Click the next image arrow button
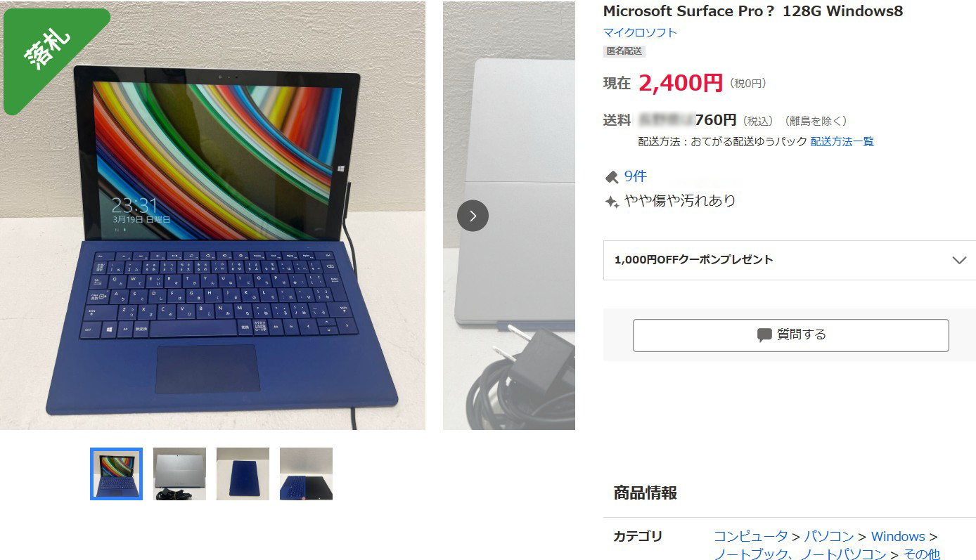The image size is (976, 560). pyautogui.click(x=473, y=216)
